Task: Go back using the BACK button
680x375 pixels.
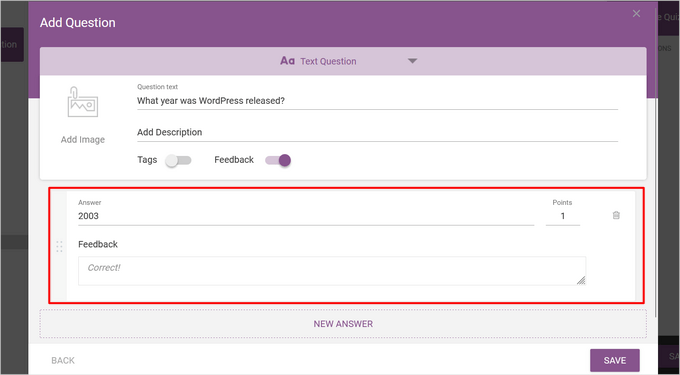Action: (x=63, y=360)
